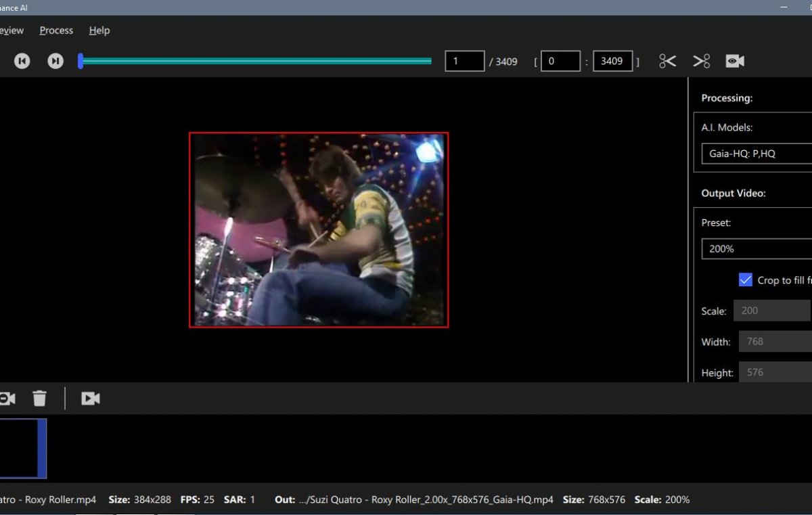Click the Scale field showing 200
Image resolution: width=812 pixels, height=515 pixels.
[773, 311]
